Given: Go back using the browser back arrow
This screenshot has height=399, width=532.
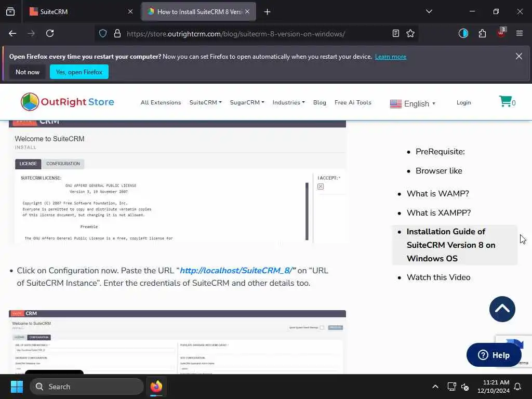Looking at the screenshot, I should pos(12,33).
